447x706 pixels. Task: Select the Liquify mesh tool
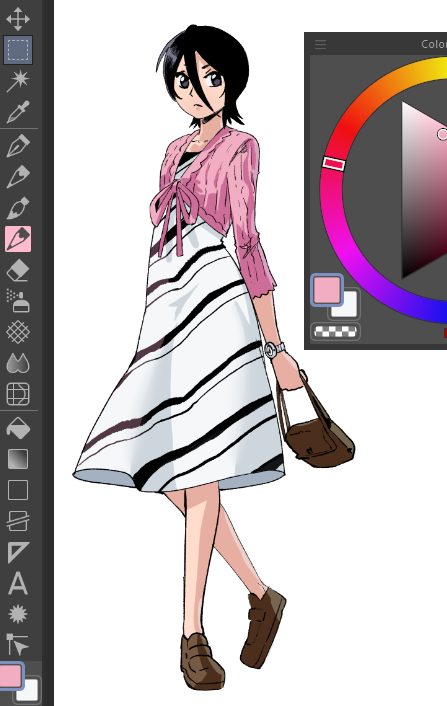pos(18,394)
